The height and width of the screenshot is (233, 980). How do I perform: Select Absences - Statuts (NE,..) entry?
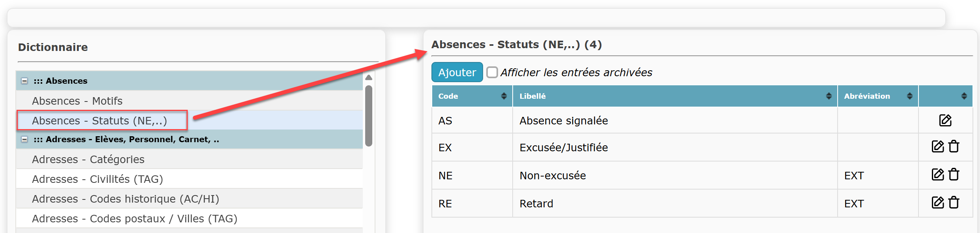click(x=99, y=120)
